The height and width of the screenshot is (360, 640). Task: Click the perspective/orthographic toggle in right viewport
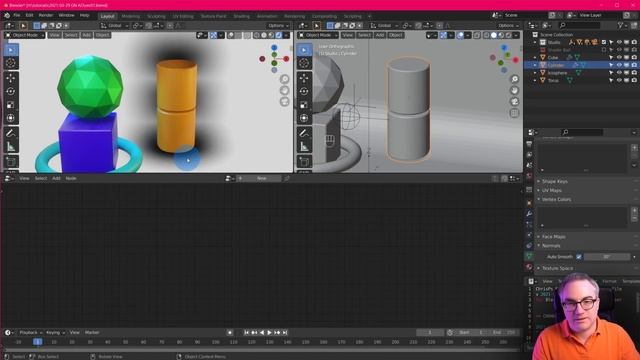pos(515,113)
